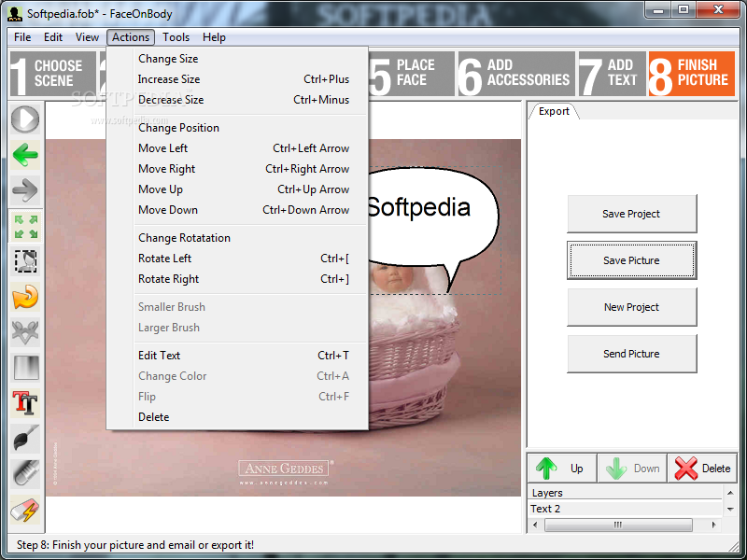
Task: Go back with the green left arrow
Action: point(25,154)
